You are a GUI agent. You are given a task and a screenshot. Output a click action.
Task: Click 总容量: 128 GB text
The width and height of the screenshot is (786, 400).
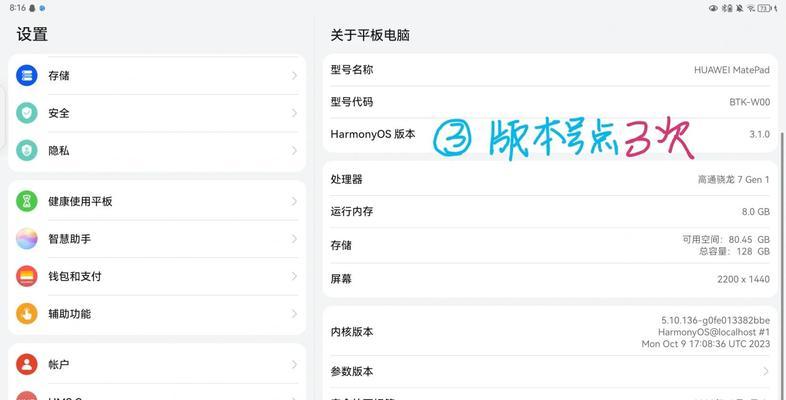click(734, 251)
